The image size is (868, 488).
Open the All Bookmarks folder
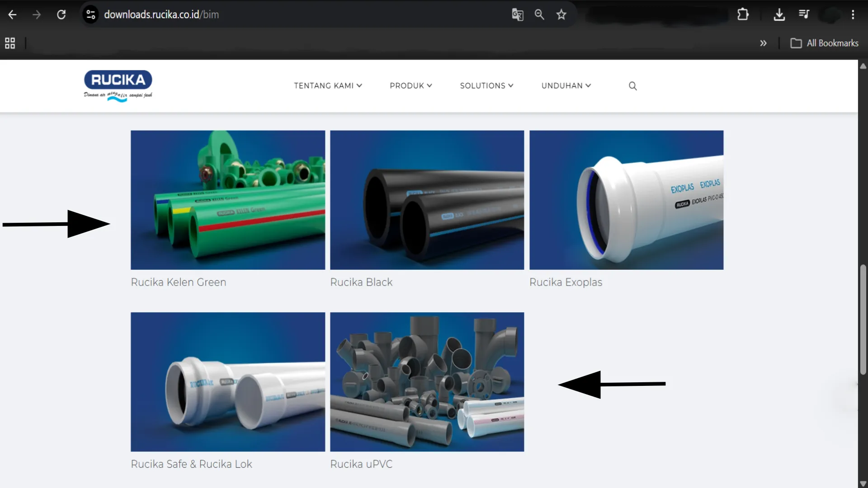click(x=824, y=43)
